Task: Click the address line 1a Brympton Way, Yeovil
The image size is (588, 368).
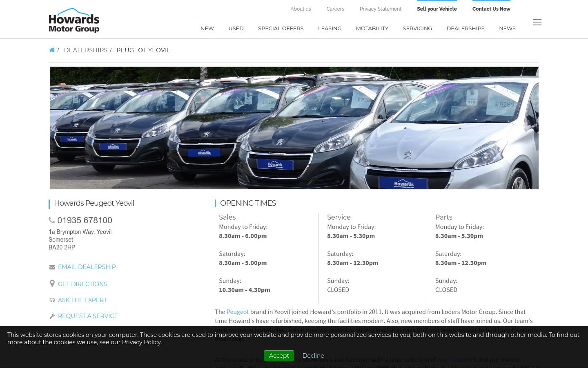Action: [x=80, y=232]
